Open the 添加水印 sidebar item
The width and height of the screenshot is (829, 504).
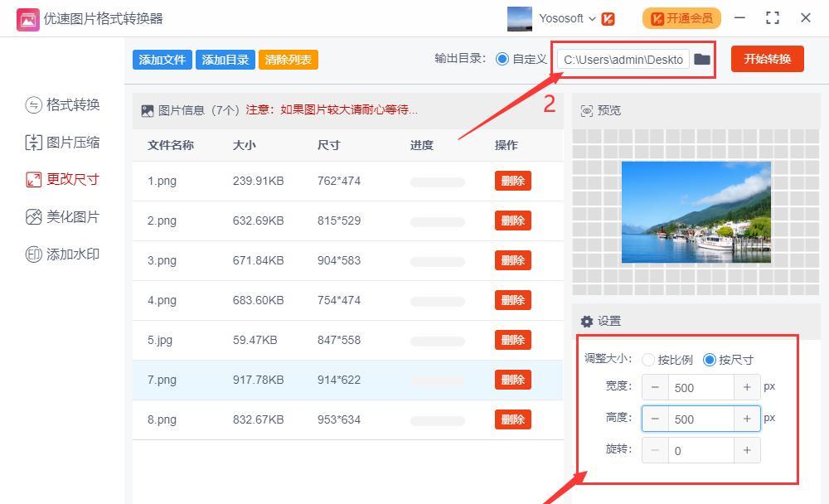[x=62, y=254]
